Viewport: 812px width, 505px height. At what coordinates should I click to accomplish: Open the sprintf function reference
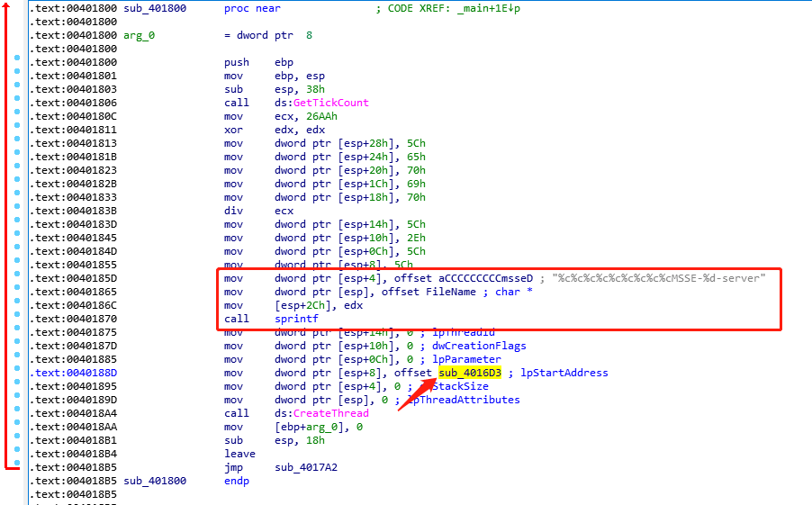pyautogui.click(x=295, y=319)
